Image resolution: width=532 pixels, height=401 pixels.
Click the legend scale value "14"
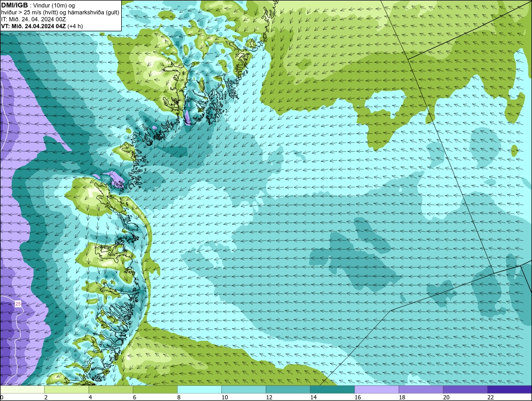(313, 398)
